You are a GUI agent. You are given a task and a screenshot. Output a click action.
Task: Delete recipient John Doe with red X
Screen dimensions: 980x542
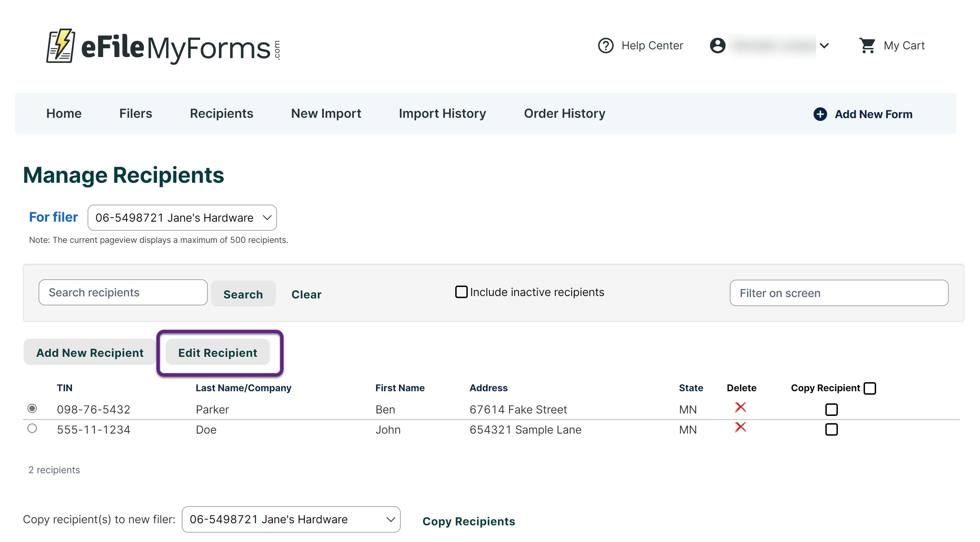tap(740, 427)
